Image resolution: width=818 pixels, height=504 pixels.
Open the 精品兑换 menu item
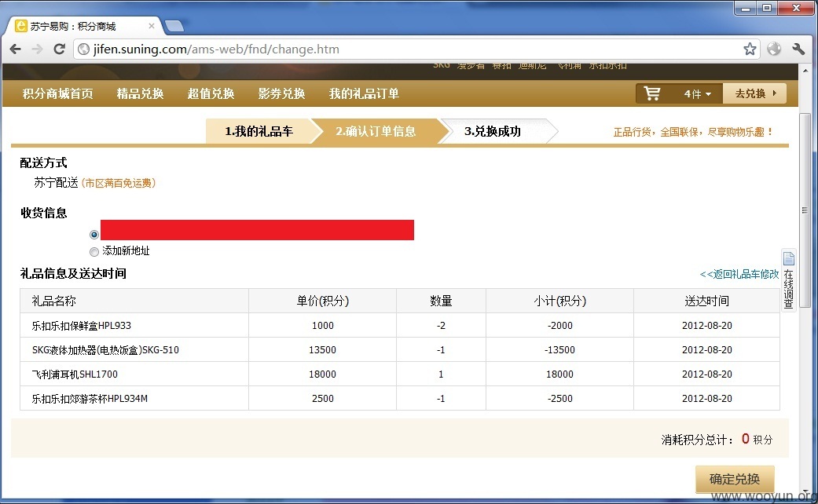141,94
